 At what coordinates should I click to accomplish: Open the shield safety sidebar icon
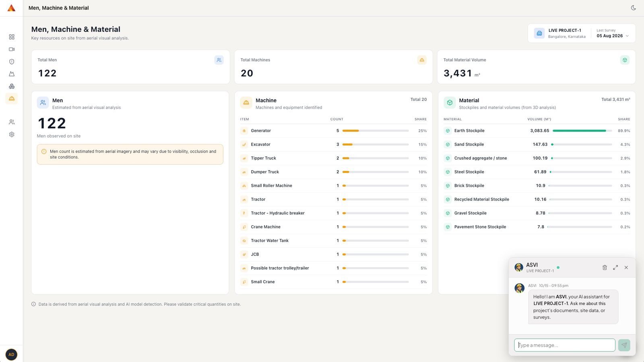(12, 62)
